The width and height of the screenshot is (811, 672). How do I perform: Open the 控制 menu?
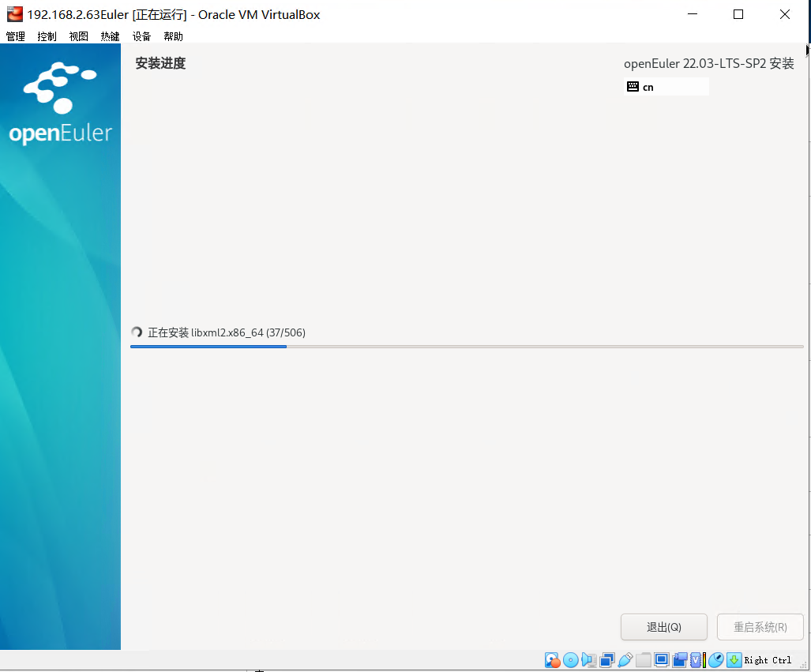coord(47,36)
